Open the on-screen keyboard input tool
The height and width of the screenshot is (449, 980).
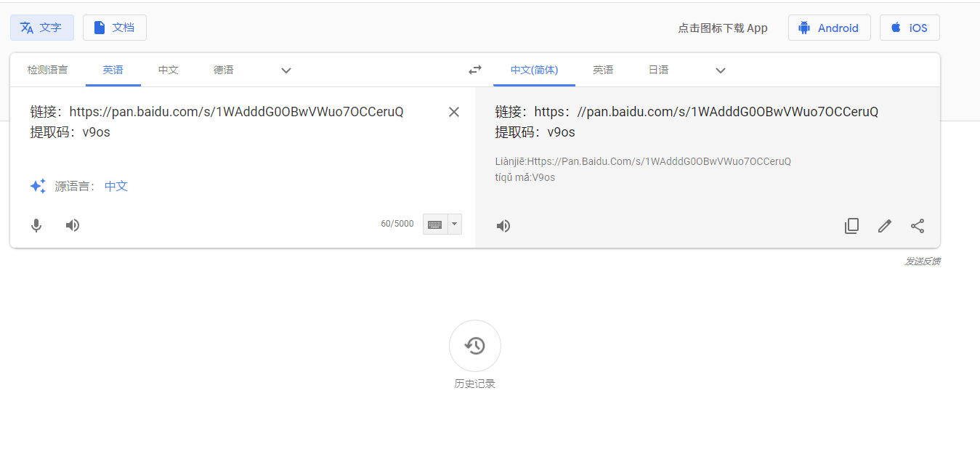pos(435,224)
